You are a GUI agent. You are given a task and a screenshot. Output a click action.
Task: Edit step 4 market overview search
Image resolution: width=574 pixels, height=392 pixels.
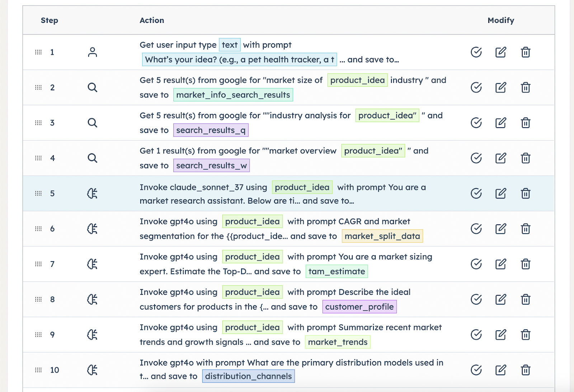[500, 158]
